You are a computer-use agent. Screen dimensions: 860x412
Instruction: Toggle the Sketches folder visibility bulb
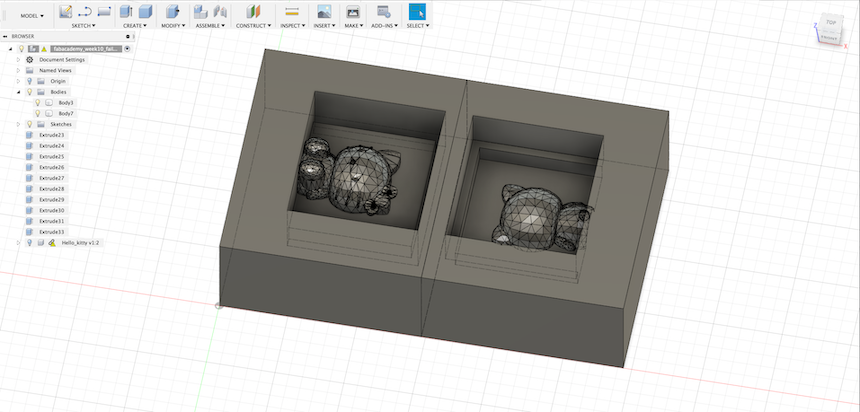[30, 125]
